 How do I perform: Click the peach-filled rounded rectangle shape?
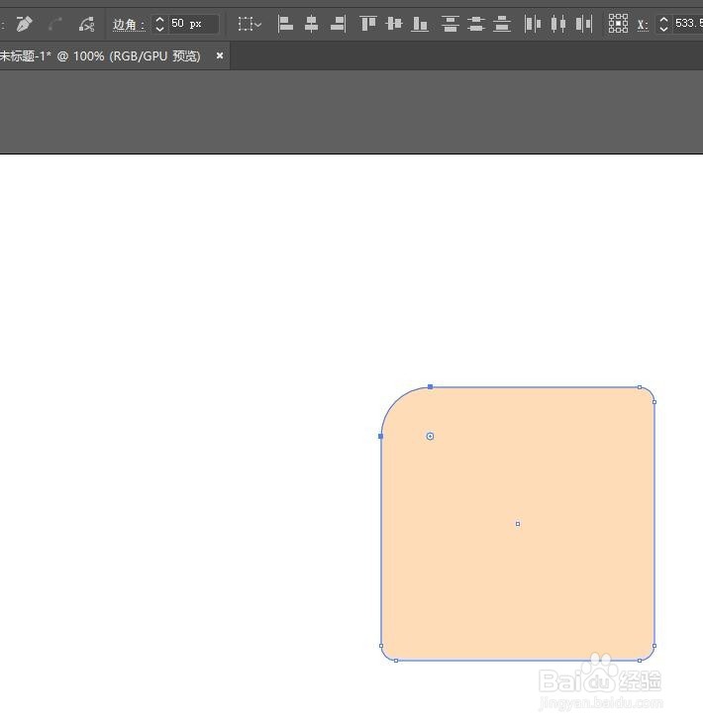point(518,524)
